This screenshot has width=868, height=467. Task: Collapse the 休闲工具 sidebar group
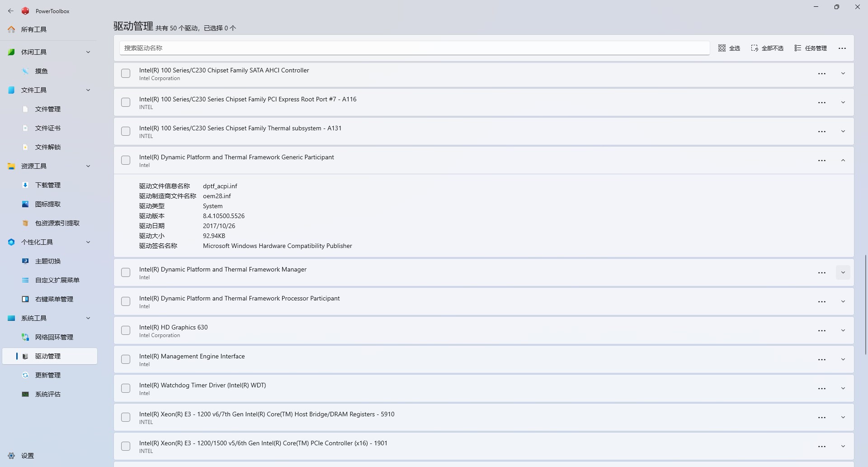pyautogui.click(x=88, y=52)
